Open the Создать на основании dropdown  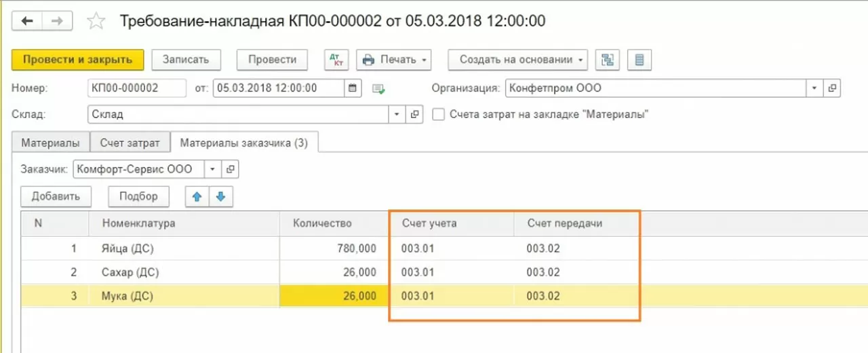pyautogui.click(x=518, y=60)
